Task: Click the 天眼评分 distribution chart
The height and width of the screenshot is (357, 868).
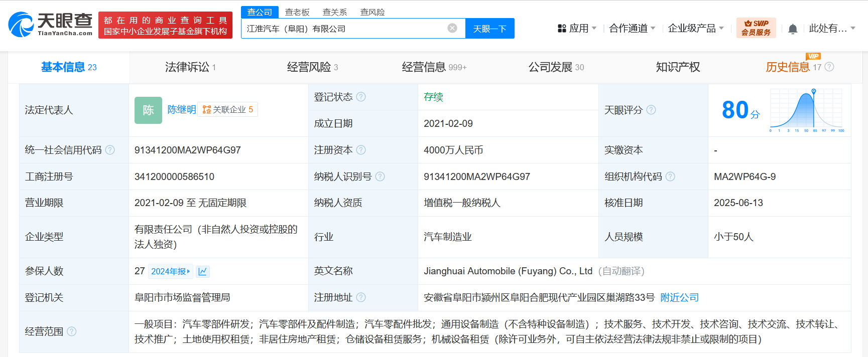Action: click(x=807, y=110)
